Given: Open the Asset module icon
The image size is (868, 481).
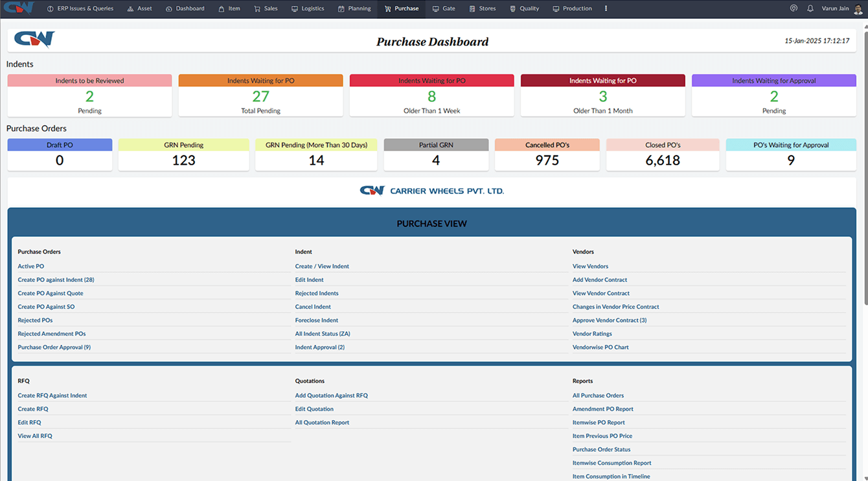Looking at the screenshot, I should point(131,8).
